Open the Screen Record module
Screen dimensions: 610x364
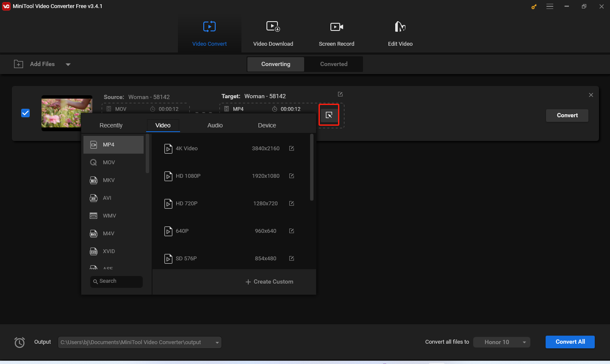point(336,34)
